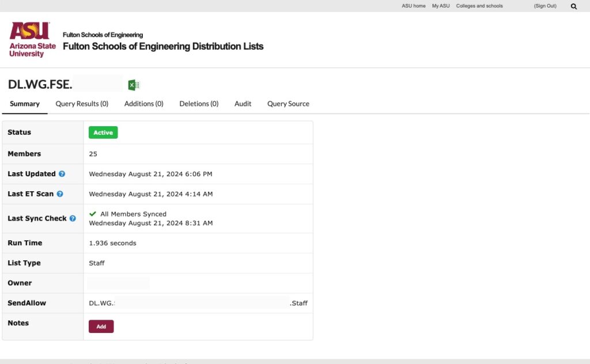The image size is (590, 364).
Task: Open search using the magnifier icon
Action: (x=573, y=6)
